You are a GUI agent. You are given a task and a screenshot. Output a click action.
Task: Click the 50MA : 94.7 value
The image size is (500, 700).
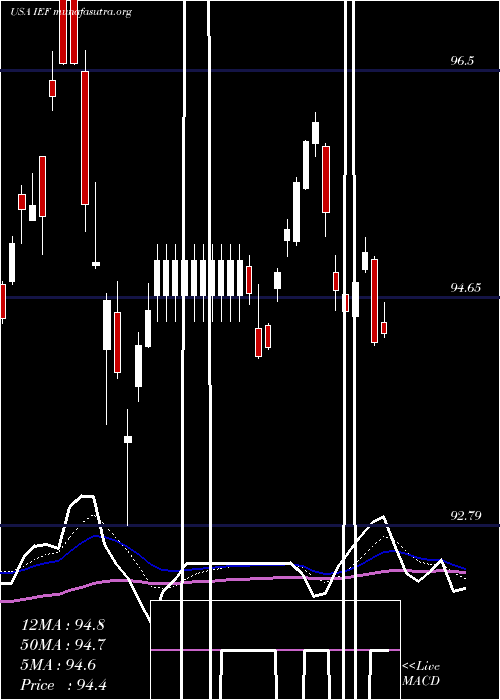63,645
